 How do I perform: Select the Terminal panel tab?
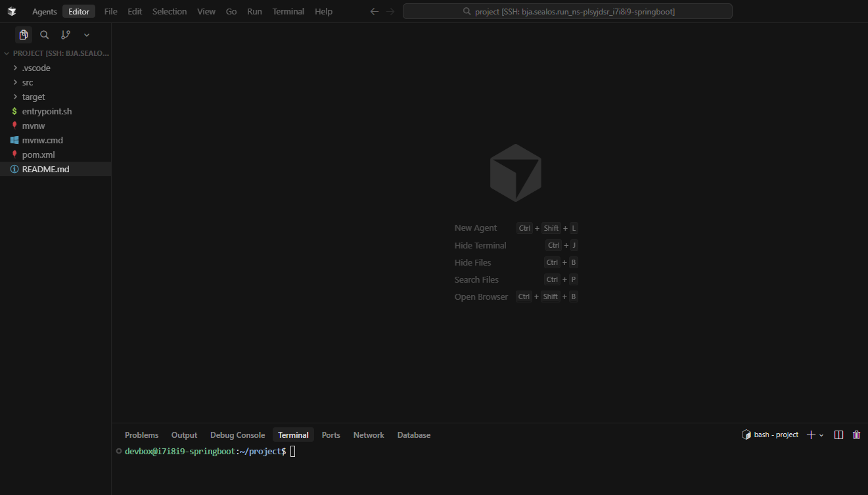click(293, 435)
